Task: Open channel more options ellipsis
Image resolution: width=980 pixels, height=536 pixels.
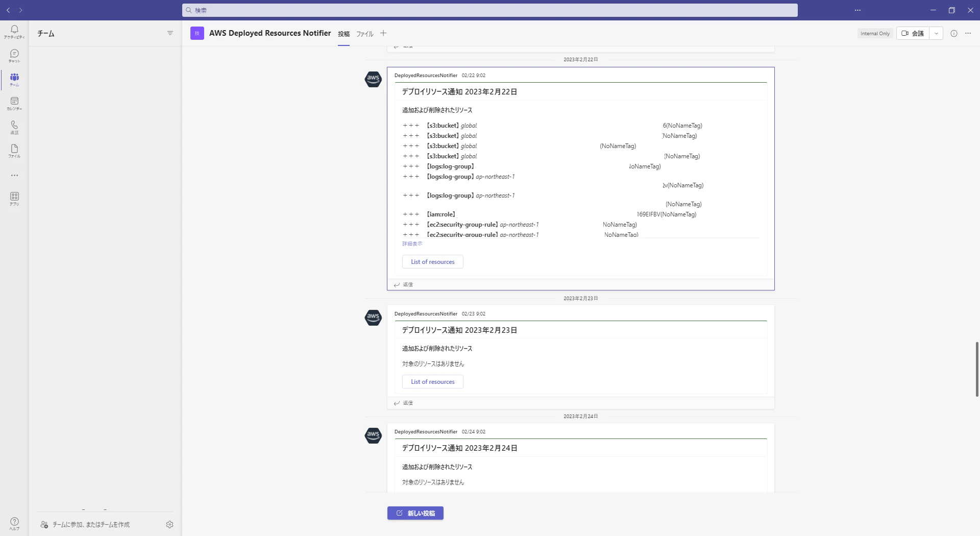Action: pos(968,33)
